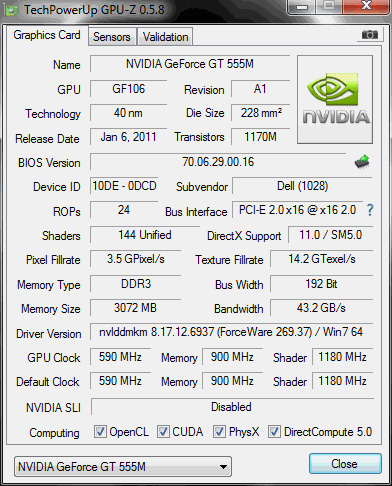Screen dimensions: 392x486
Task: Click the GPU name field
Action: tap(190, 64)
